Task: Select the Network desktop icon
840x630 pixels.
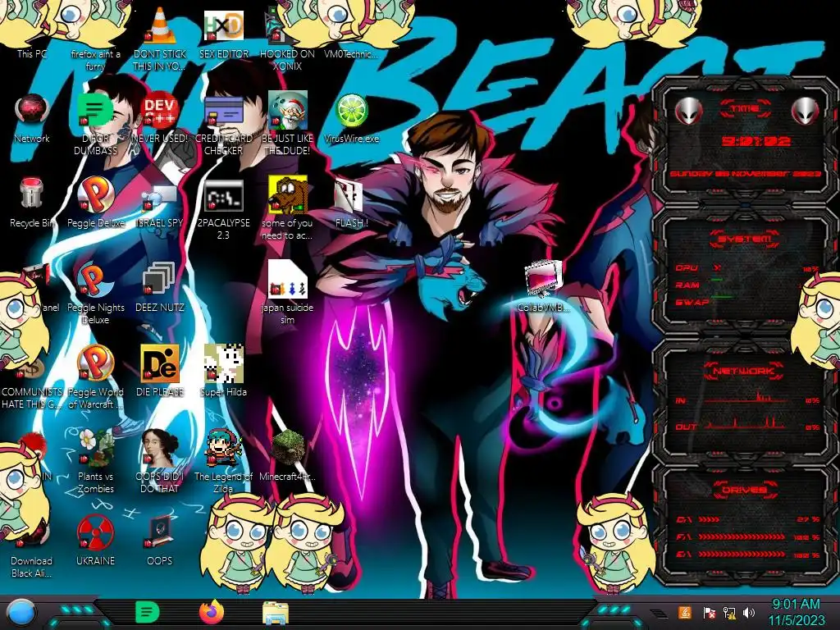Action: click(x=32, y=119)
